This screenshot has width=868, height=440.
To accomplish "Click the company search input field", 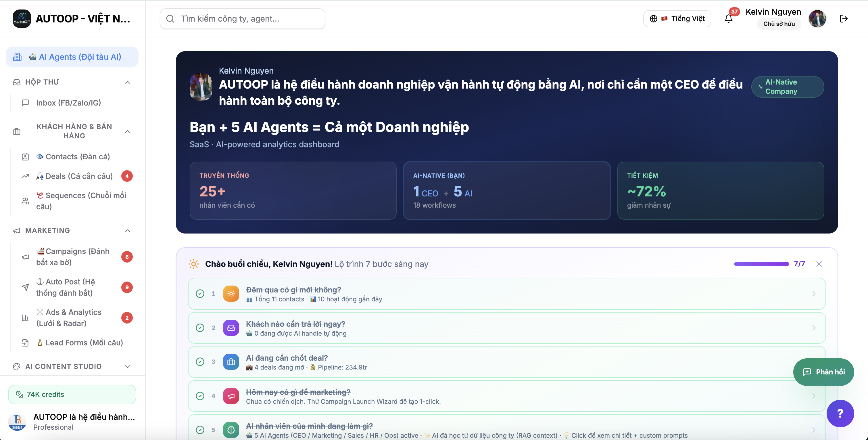I will [x=243, y=19].
